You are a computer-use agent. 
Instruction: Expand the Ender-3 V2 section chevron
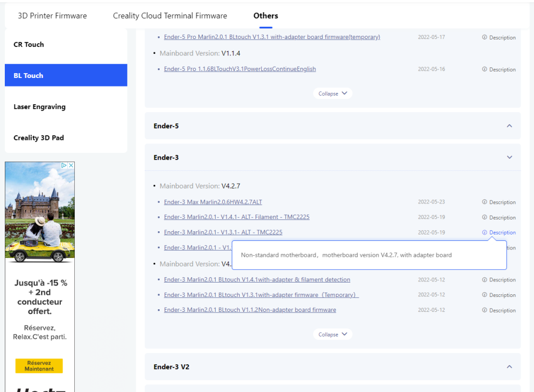(509, 367)
